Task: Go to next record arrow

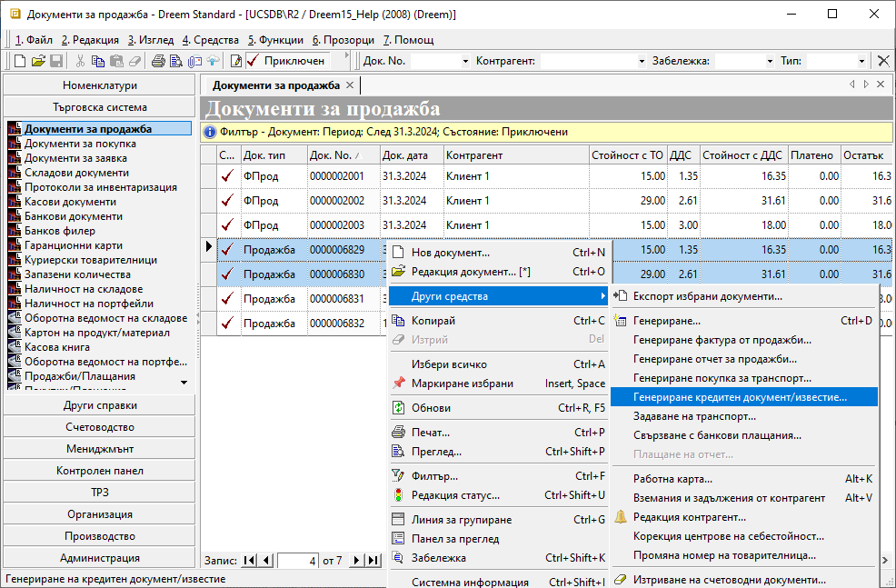Action: tap(356, 561)
